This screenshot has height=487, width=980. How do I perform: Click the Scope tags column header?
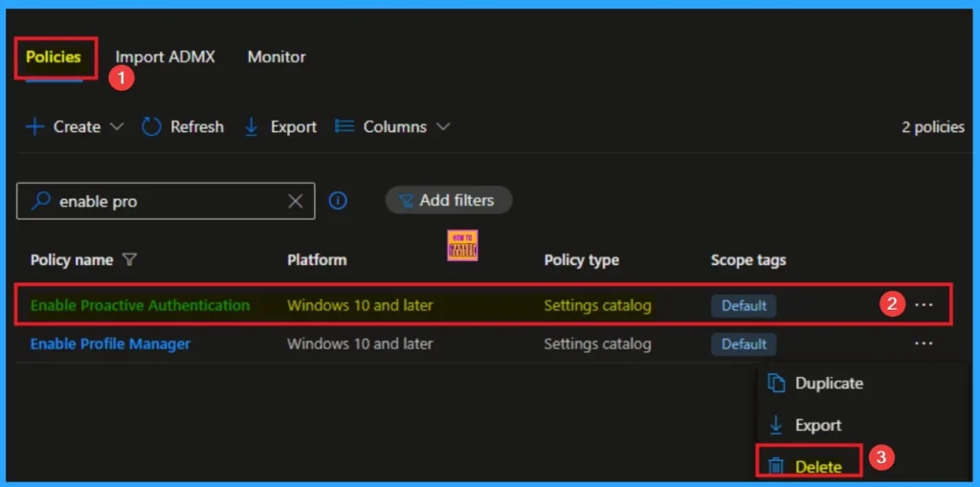point(748,260)
